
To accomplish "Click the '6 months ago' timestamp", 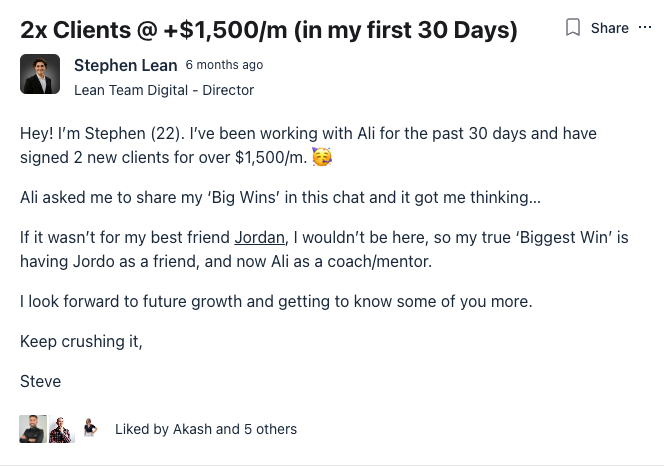I will point(224,65).
